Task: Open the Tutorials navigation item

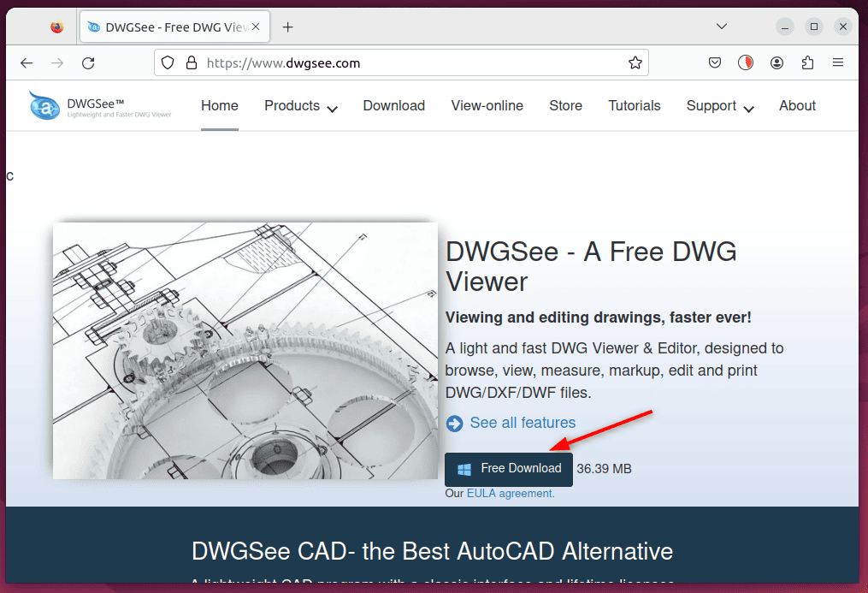Action: pos(635,106)
